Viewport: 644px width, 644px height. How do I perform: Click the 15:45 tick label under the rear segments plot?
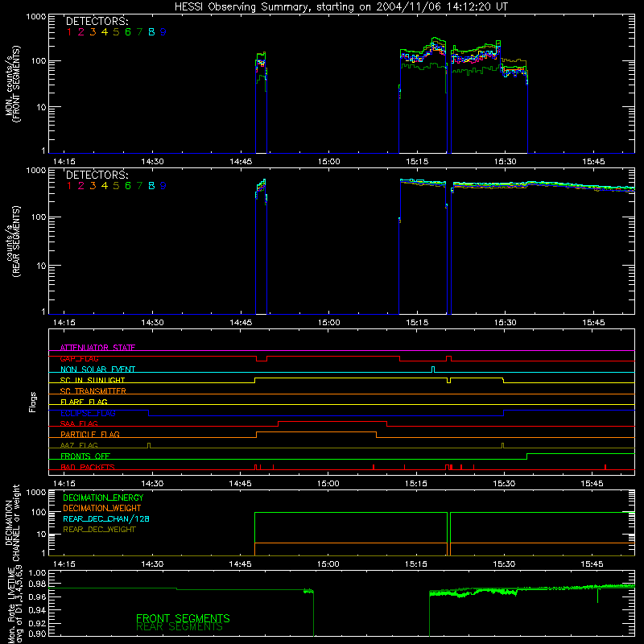click(593, 323)
